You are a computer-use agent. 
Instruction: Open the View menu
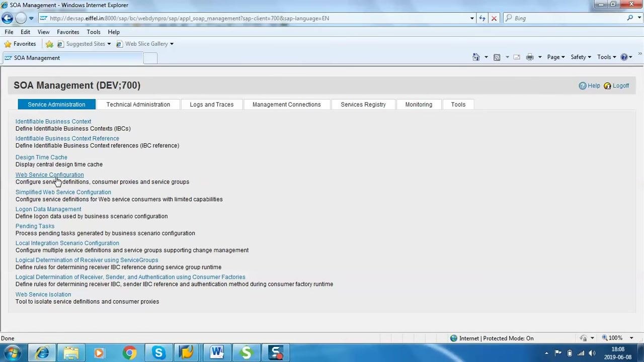pyautogui.click(x=43, y=32)
